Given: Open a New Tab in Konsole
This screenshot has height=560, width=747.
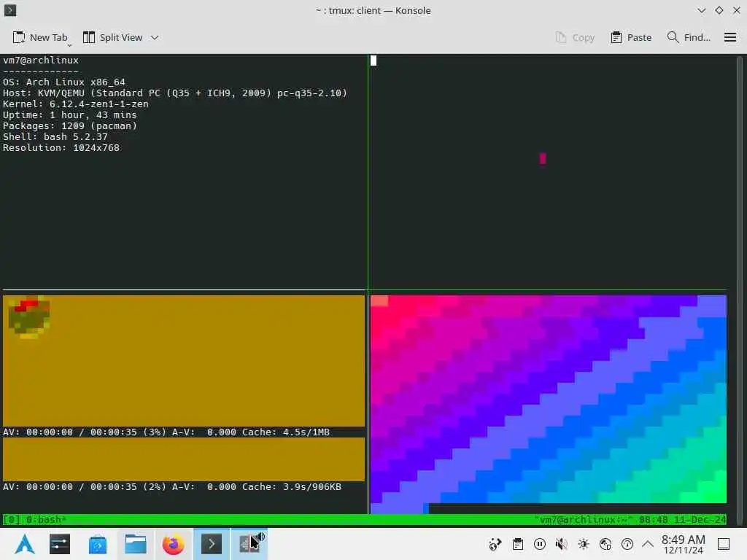Looking at the screenshot, I should (x=40, y=37).
